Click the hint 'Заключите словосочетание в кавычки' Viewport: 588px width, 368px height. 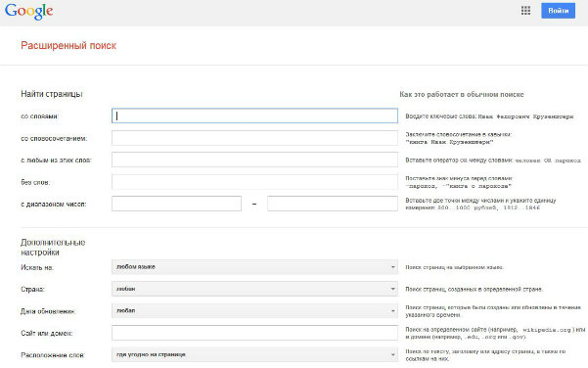(x=458, y=138)
